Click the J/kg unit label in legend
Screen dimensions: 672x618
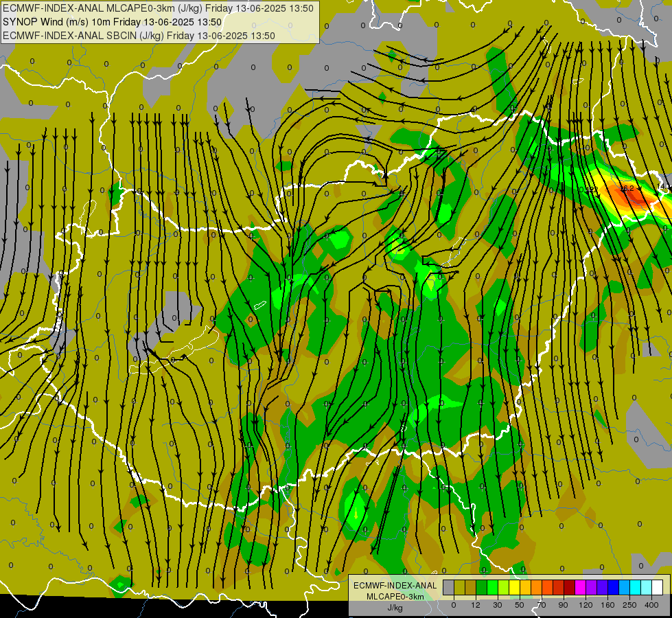pyautogui.click(x=395, y=608)
